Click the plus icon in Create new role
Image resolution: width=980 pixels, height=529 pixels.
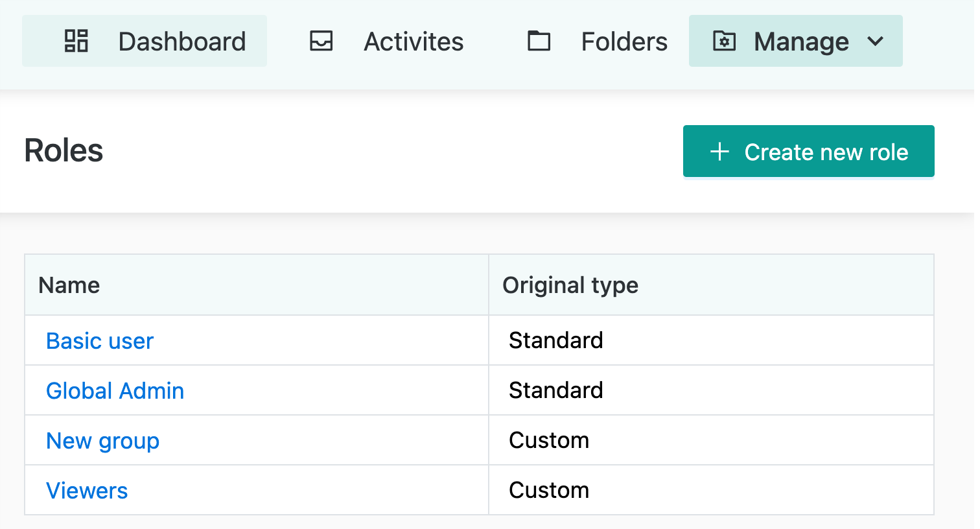pyautogui.click(x=719, y=152)
